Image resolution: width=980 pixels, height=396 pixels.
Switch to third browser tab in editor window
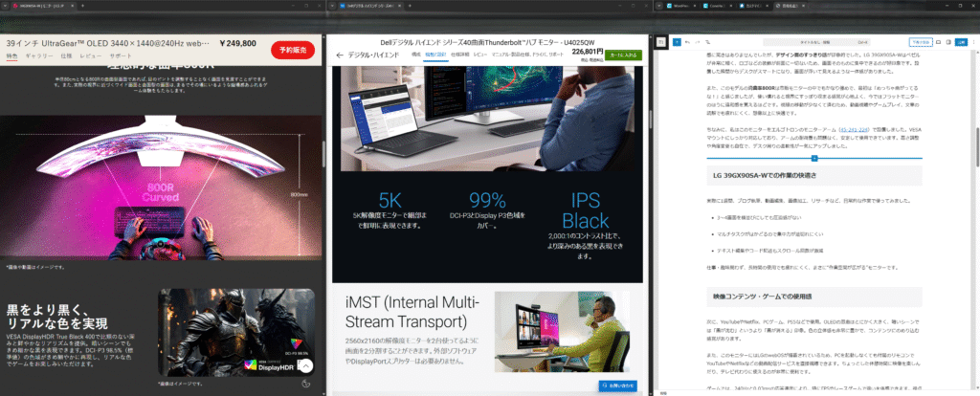[x=754, y=6]
